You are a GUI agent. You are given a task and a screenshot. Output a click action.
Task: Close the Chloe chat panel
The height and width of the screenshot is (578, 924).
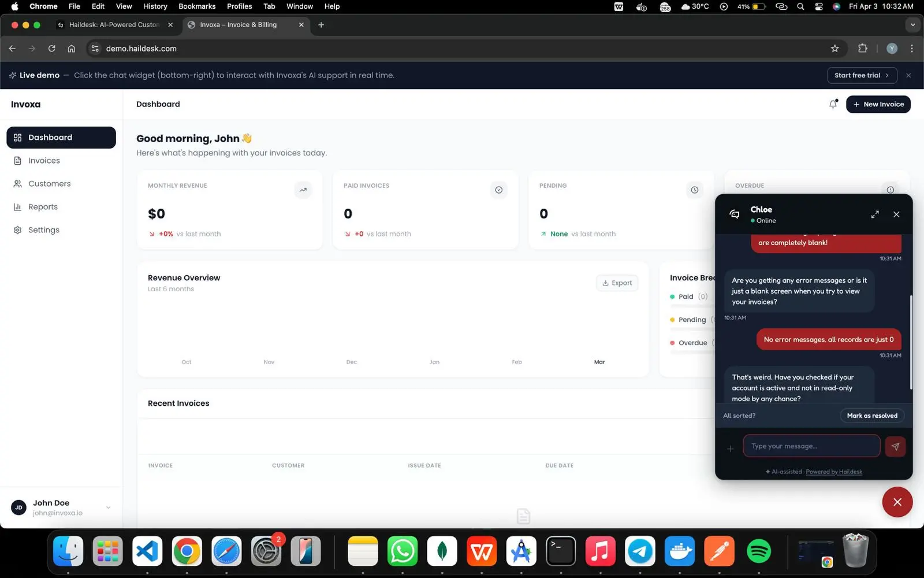click(896, 214)
